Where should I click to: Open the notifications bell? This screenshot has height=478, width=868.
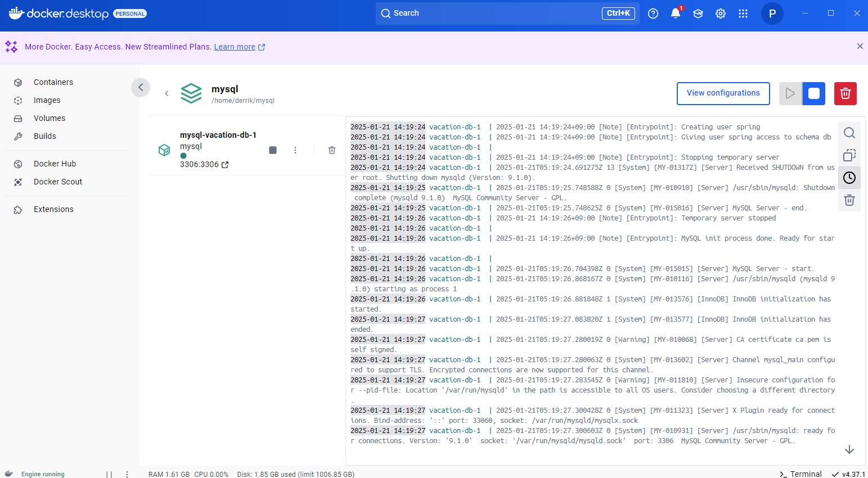coord(676,13)
